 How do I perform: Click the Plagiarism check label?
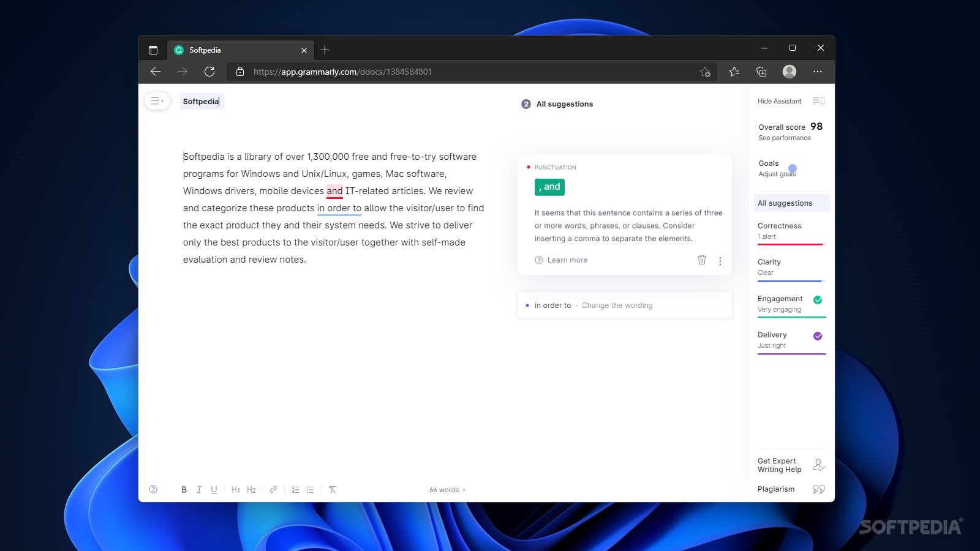(x=775, y=489)
